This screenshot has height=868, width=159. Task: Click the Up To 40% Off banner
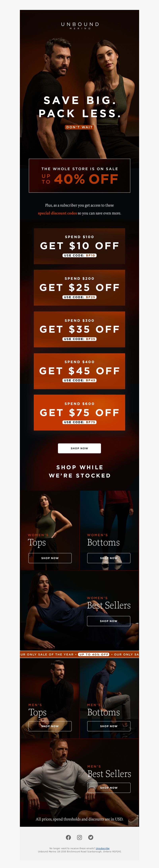click(79, 175)
